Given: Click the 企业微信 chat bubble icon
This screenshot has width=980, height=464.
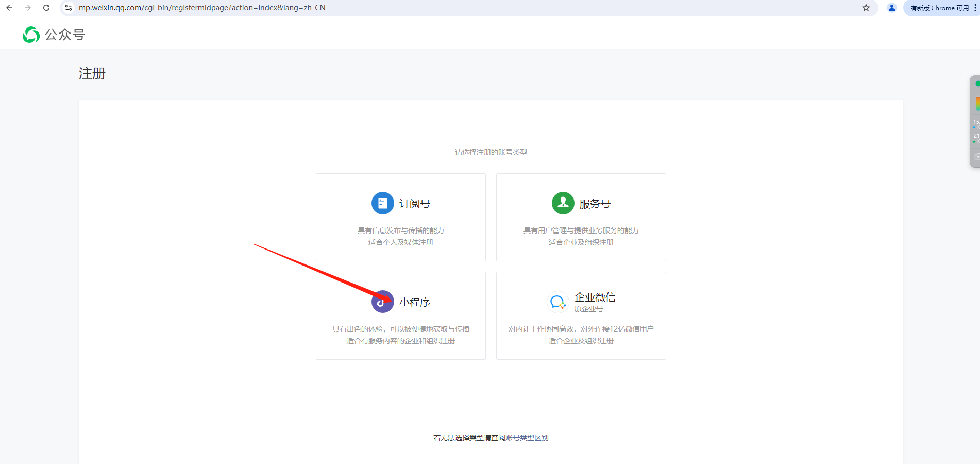Looking at the screenshot, I should pyautogui.click(x=557, y=302).
